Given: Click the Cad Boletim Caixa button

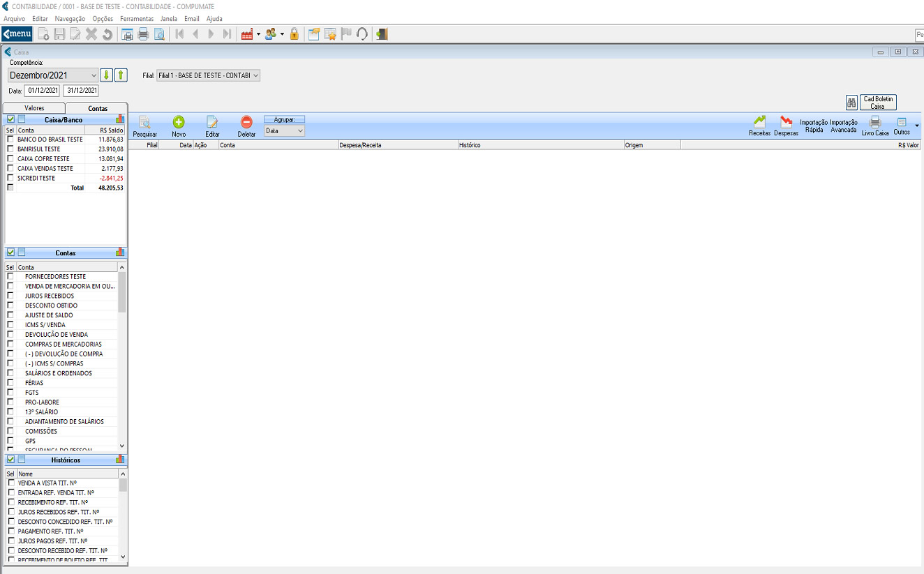Looking at the screenshot, I should (878, 103).
